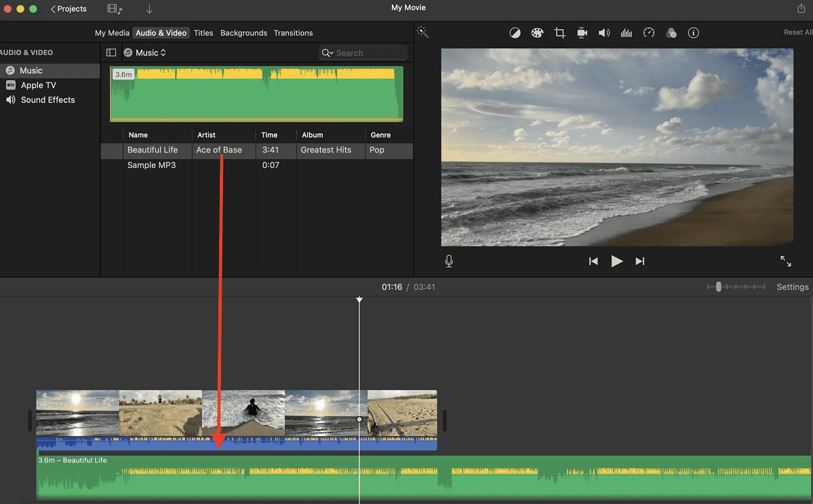Open the Color Correction controls
This screenshot has width=813, height=504.
point(537,33)
